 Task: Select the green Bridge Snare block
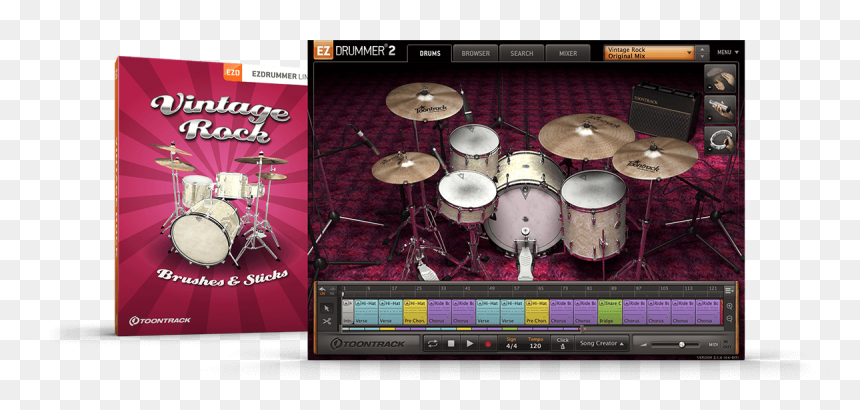tap(610, 312)
